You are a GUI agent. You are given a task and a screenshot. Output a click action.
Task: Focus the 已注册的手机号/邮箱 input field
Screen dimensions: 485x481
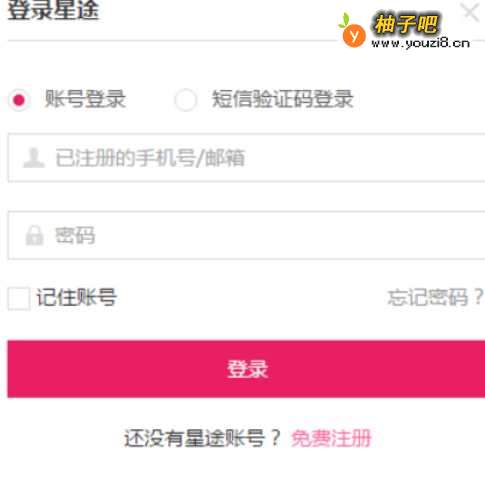click(x=246, y=158)
